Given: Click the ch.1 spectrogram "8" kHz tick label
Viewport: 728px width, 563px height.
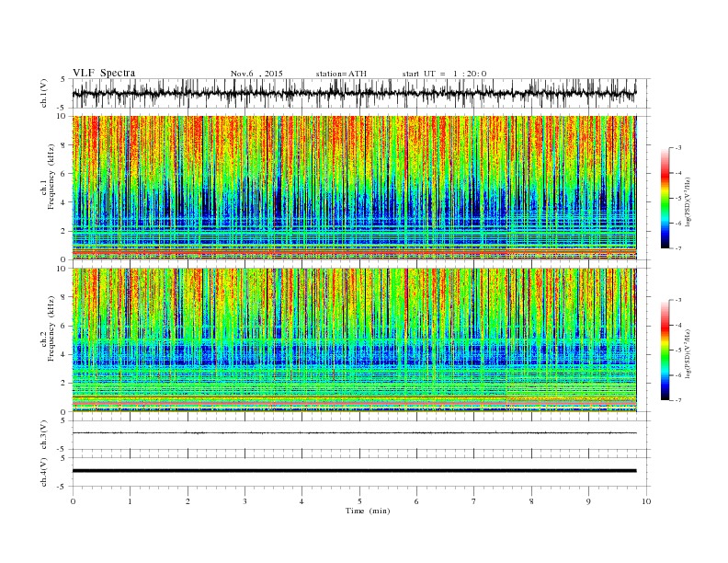Looking at the screenshot, I should point(63,145).
